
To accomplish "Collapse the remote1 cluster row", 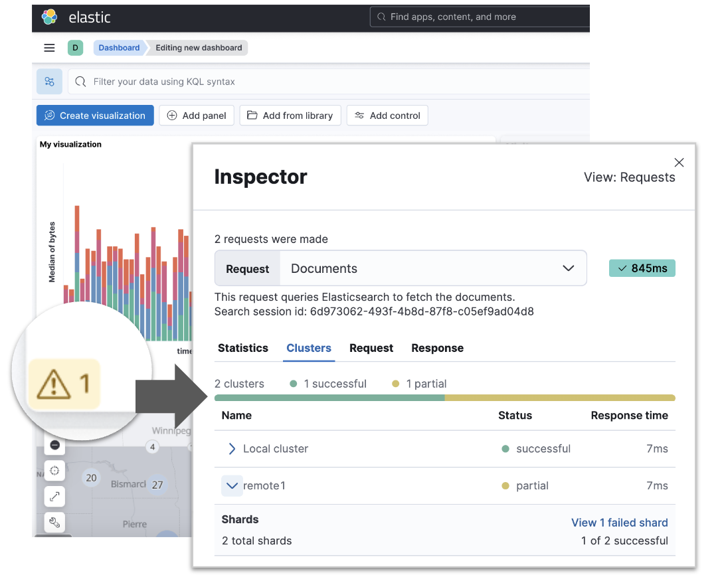I will (x=230, y=485).
